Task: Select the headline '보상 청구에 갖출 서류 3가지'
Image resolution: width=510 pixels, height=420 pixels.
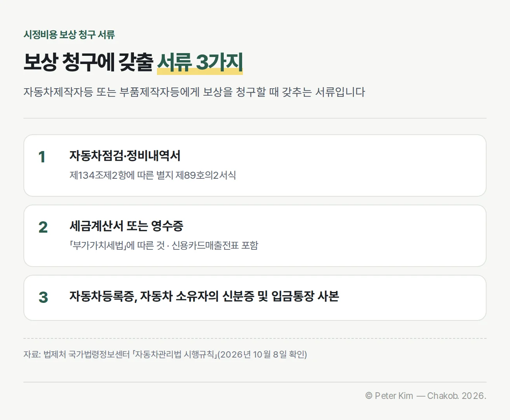Action: coord(133,62)
